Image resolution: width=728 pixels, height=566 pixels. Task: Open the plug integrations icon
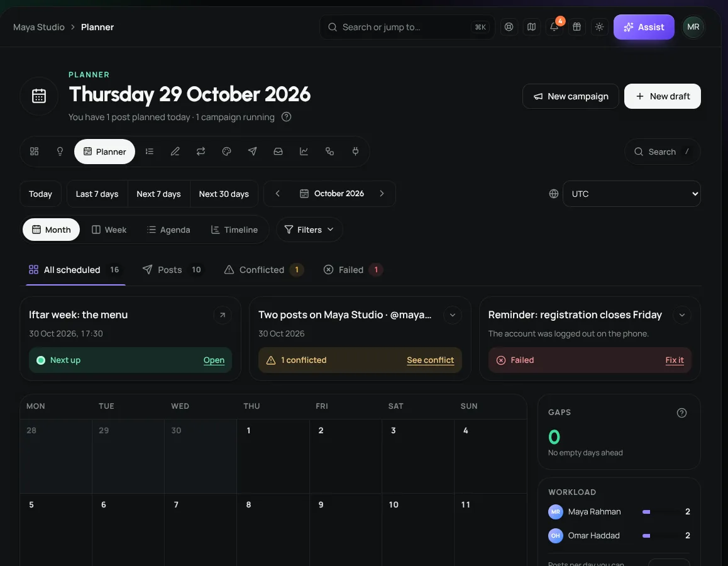355,152
